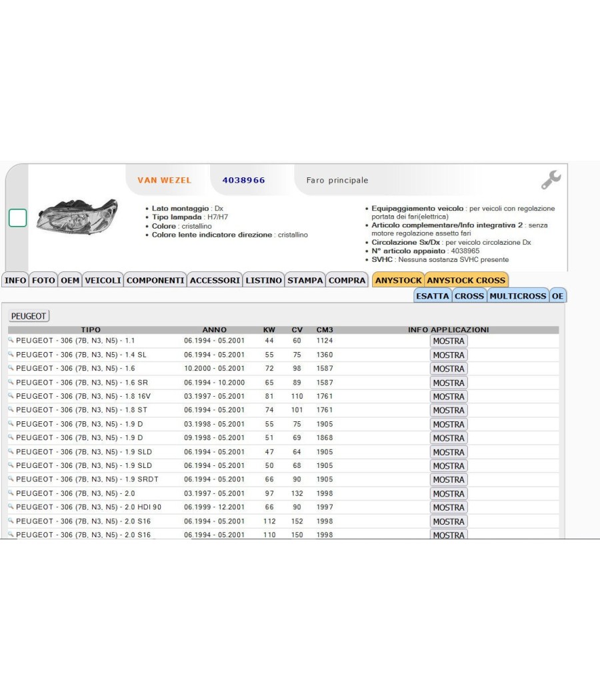
Task: Open the headlight product thumbnail
Action: (77, 217)
